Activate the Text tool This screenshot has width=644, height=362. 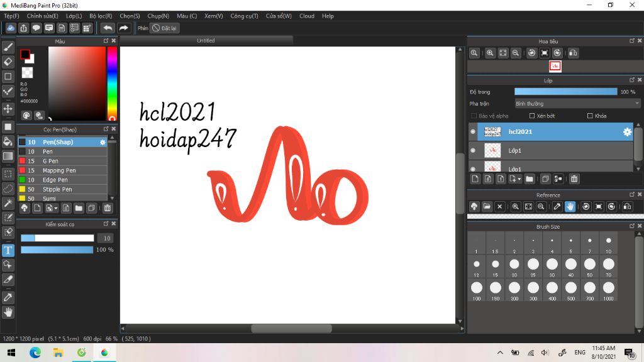click(8, 250)
